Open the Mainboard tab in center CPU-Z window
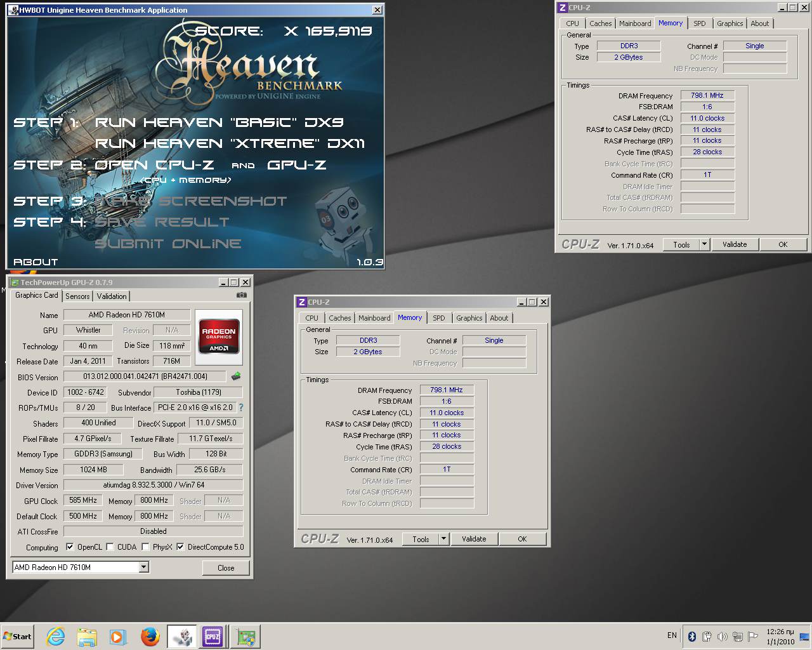This screenshot has width=812, height=650. pyautogui.click(x=374, y=318)
